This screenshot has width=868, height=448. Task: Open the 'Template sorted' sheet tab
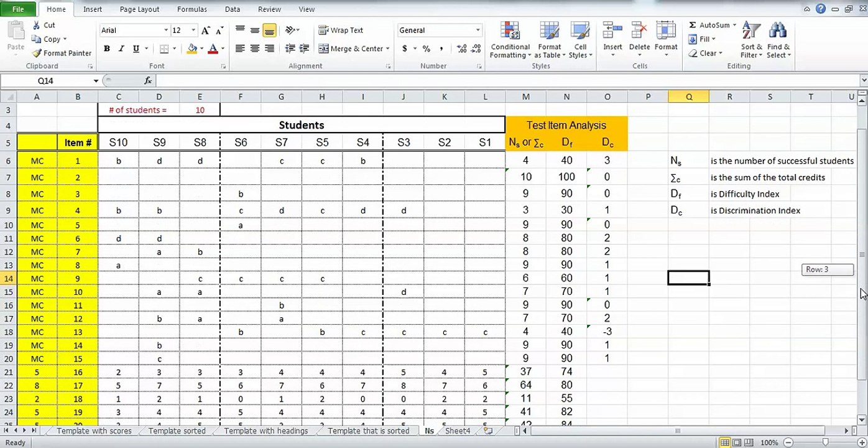tap(177, 431)
